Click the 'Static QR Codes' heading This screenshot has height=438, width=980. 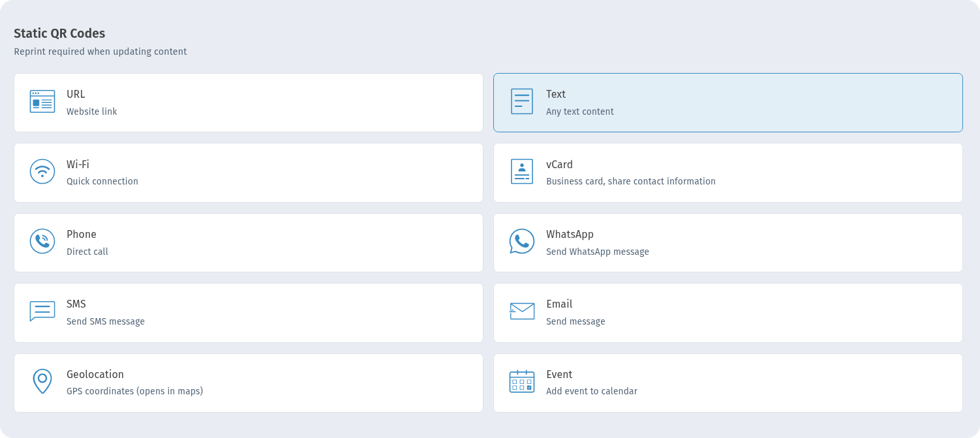point(59,33)
